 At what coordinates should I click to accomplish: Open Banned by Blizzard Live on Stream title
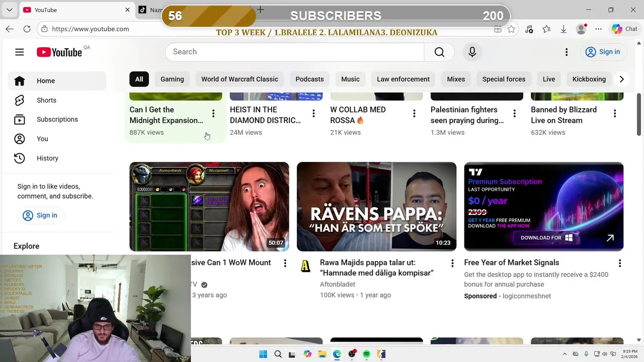pyautogui.click(x=564, y=115)
